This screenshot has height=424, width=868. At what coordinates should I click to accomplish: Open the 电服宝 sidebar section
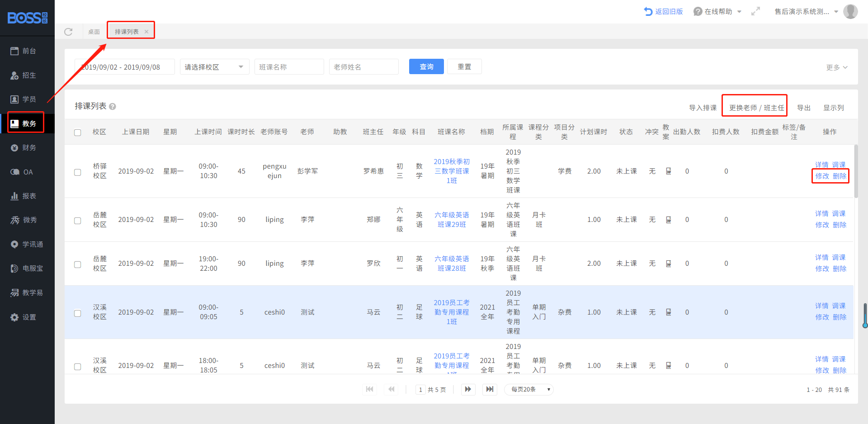click(27, 269)
